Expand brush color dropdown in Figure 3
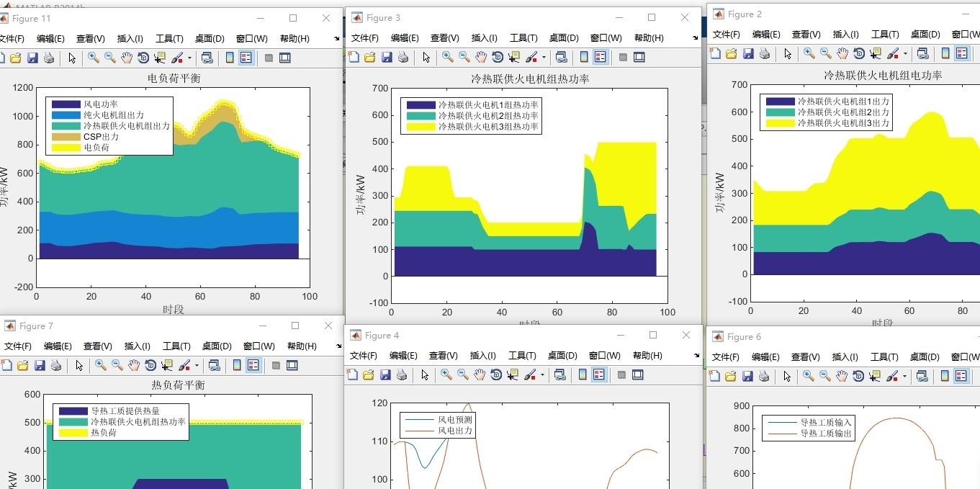Viewport: 980px width, 489px height. click(544, 57)
